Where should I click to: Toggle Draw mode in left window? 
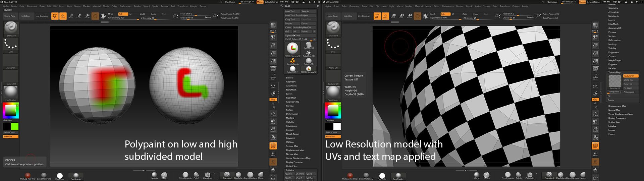point(63,16)
